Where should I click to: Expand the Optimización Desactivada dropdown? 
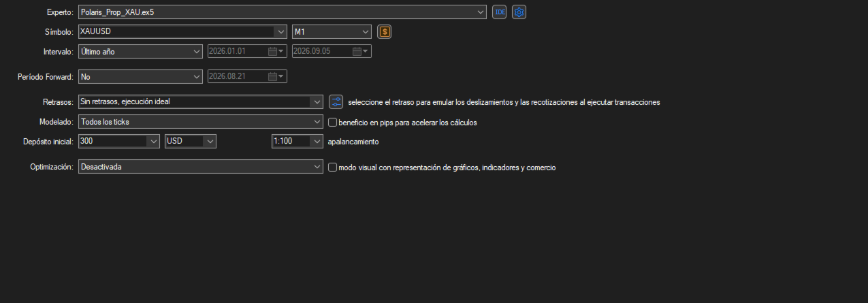pos(317,167)
